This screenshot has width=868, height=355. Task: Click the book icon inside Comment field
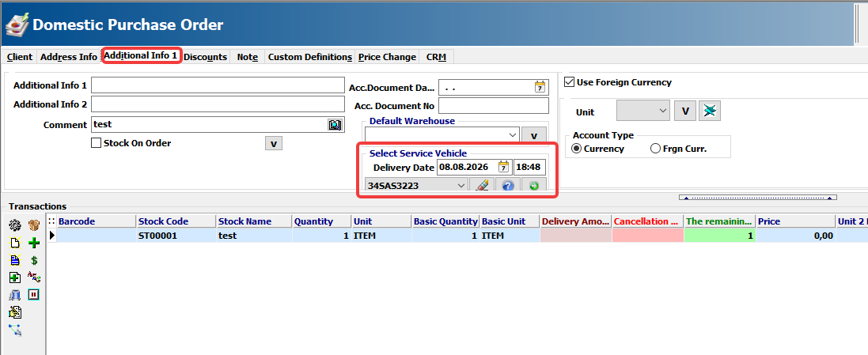pos(335,125)
